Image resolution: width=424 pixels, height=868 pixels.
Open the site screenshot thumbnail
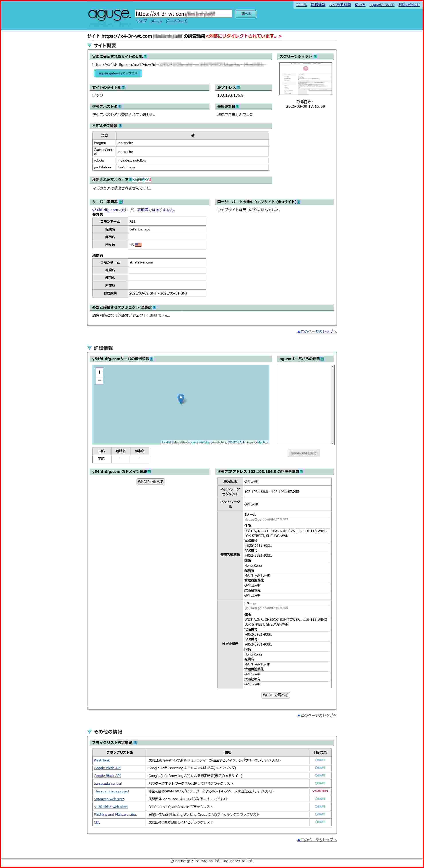305,78
